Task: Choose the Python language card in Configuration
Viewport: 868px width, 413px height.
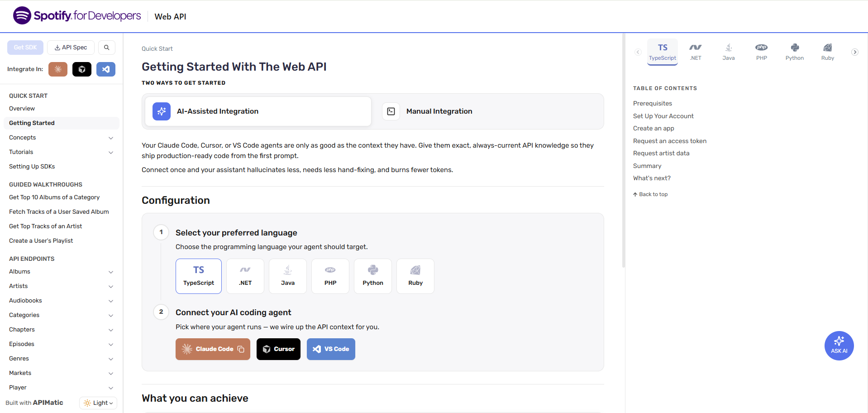Action: (x=373, y=276)
